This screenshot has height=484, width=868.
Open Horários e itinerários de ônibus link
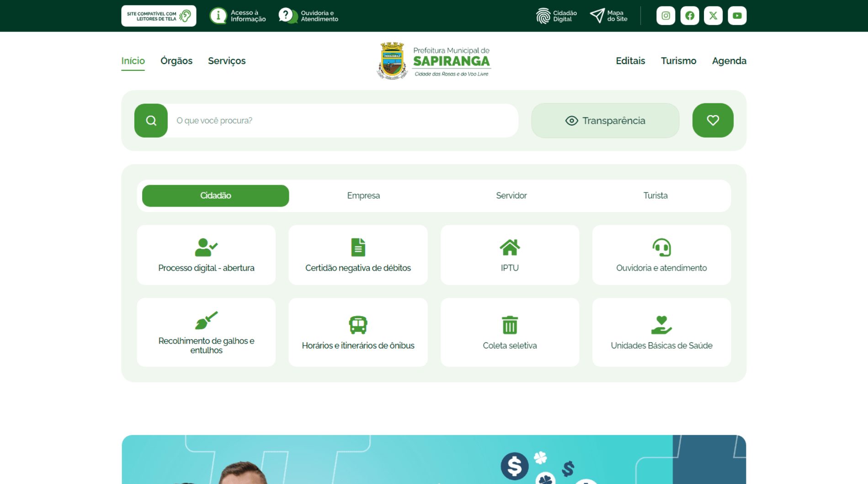[358, 346]
